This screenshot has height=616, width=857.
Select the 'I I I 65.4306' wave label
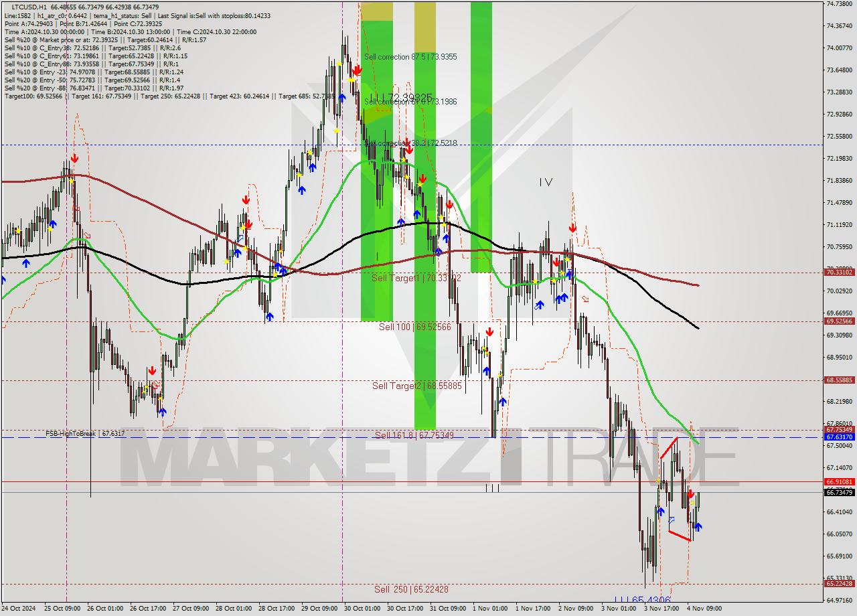[x=642, y=601]
